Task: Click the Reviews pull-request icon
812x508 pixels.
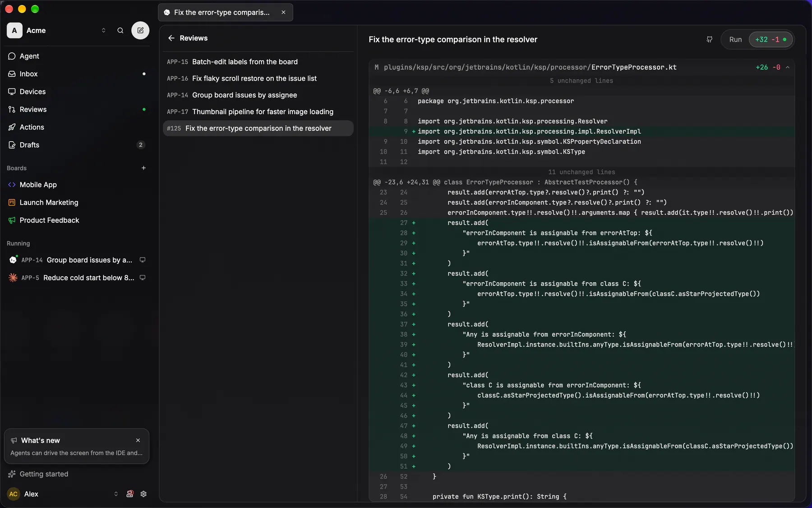Action: point(12,109)
